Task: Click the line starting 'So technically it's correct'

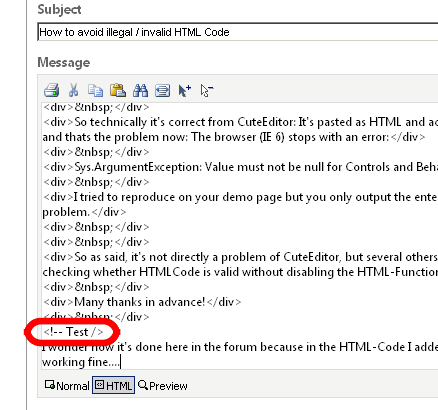Action: click(x=240, y=122)
